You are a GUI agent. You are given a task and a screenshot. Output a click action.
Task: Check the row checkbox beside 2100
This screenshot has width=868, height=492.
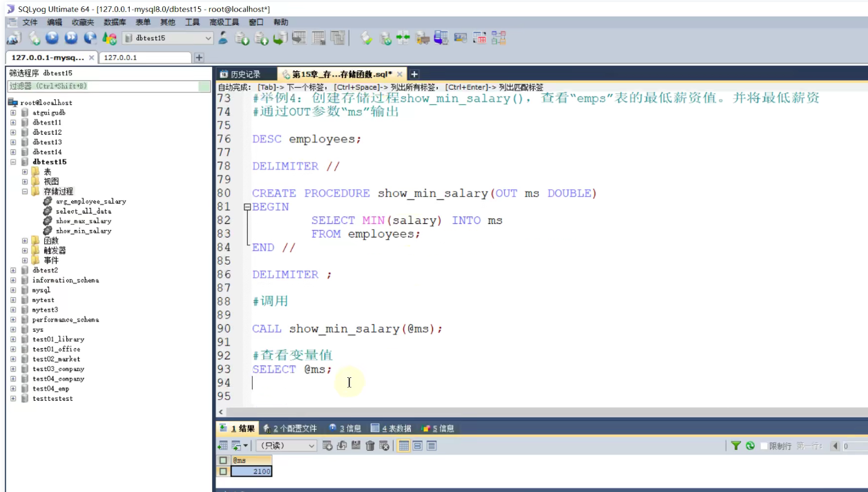[222, 471]
